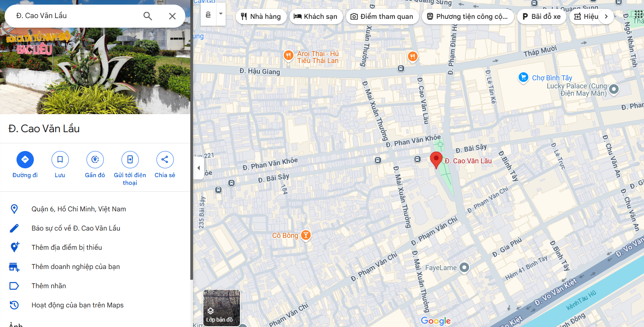This screenshot has height=327, width=644.
Task: Click the add-business storefront icon
Action: (14, 267)
